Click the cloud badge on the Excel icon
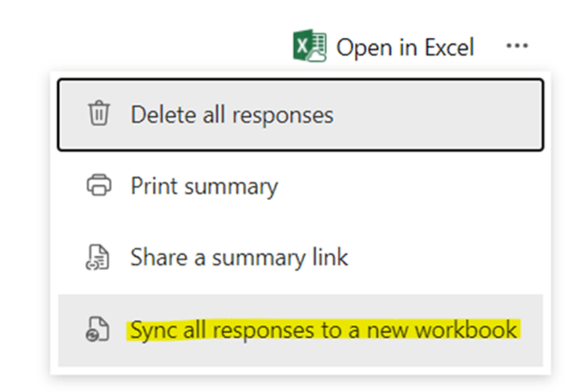The width and height of the screenshot is (584, 392). (x=316, y=56)
